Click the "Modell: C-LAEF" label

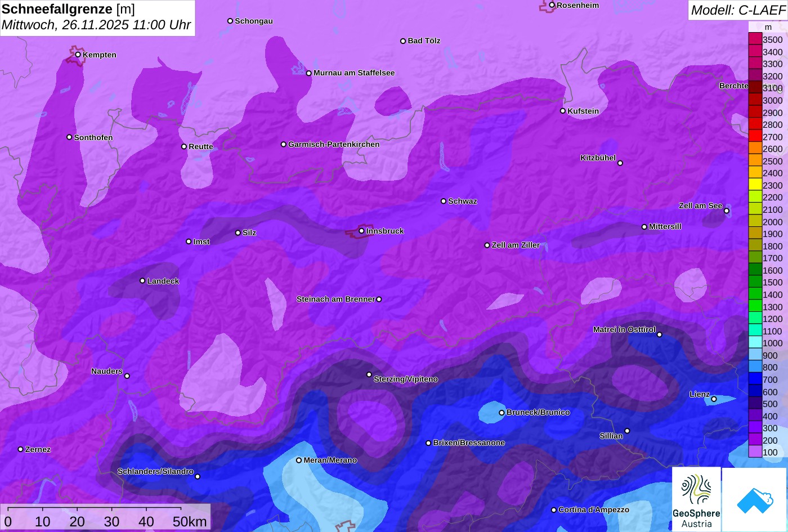coord(738,10)
